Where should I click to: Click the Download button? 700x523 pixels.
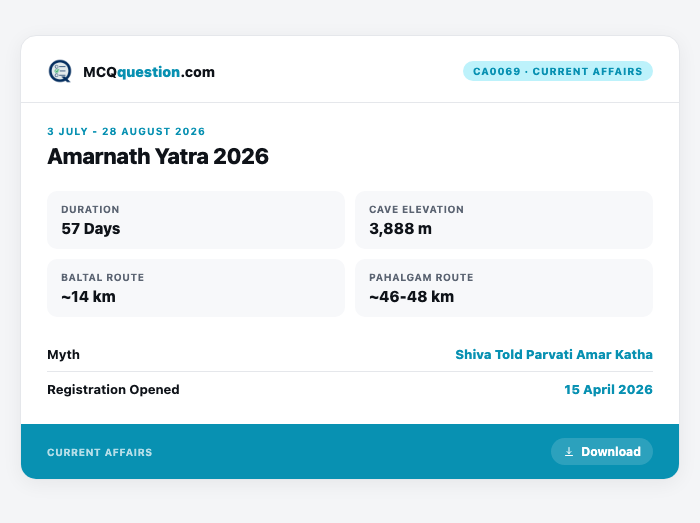point(602,452)
